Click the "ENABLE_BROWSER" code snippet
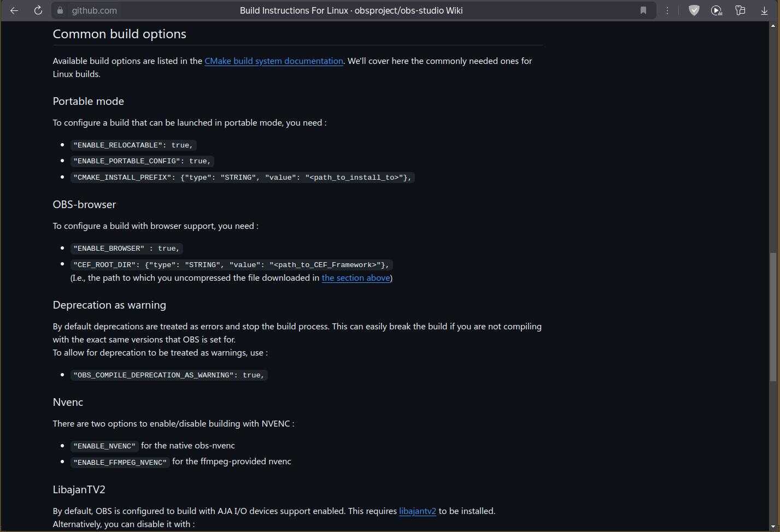This screenshot has height=532, width=780. click(126, 249)
